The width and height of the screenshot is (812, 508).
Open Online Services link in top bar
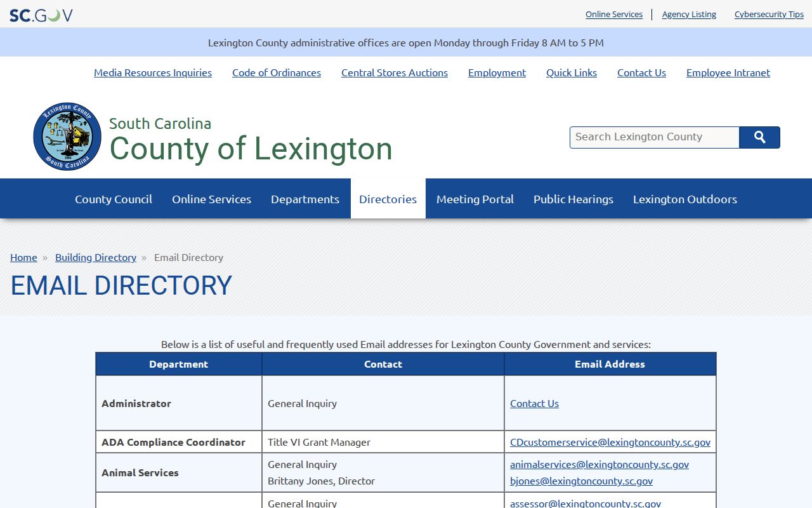click(614, 14)
